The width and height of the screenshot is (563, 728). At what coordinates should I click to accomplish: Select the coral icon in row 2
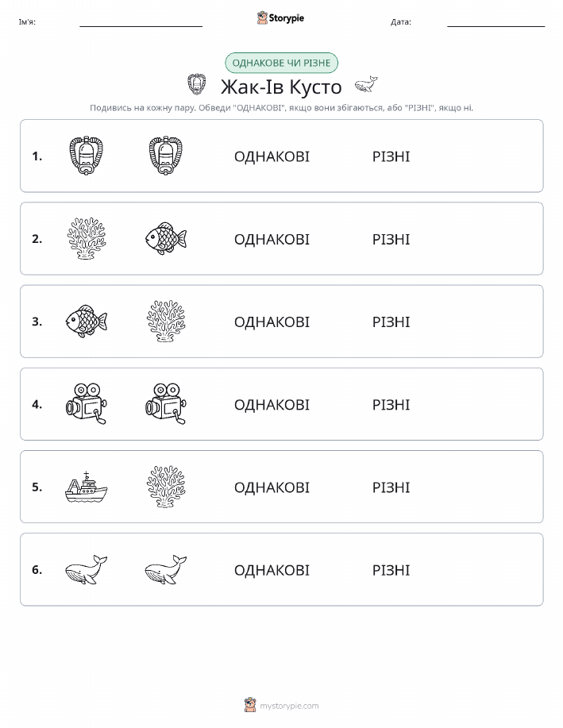click(87, 238)
